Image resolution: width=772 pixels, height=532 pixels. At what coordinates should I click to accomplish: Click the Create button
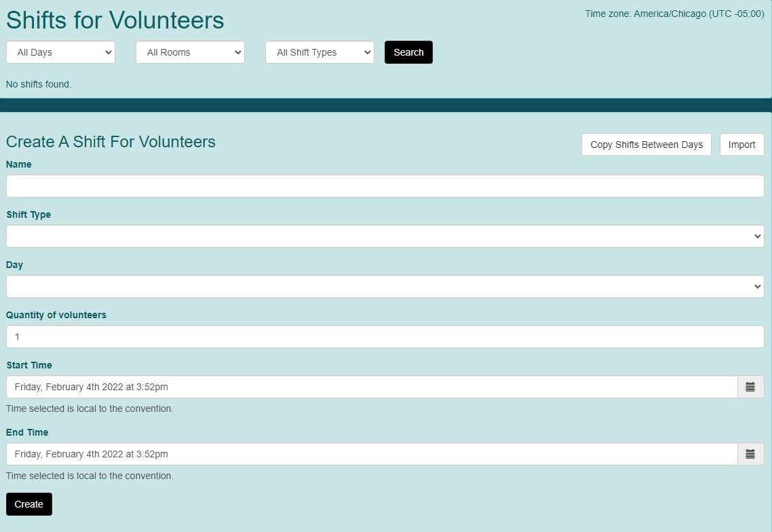click(29, 504)
